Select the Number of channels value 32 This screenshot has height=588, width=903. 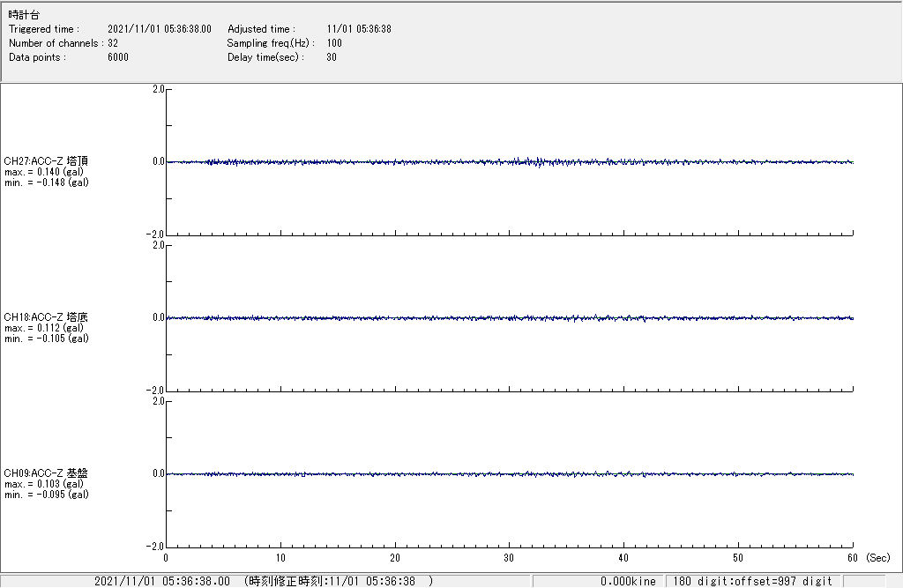coord(113,43)
